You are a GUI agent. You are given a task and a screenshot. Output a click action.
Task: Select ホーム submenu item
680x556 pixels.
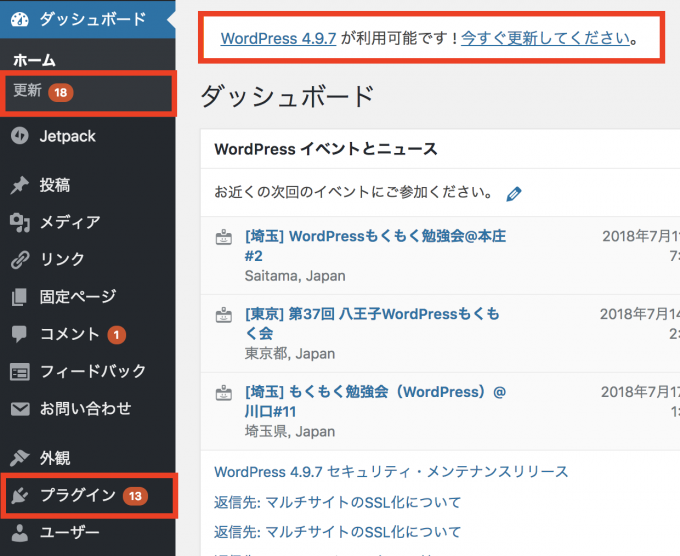click(x=34, y=60)
